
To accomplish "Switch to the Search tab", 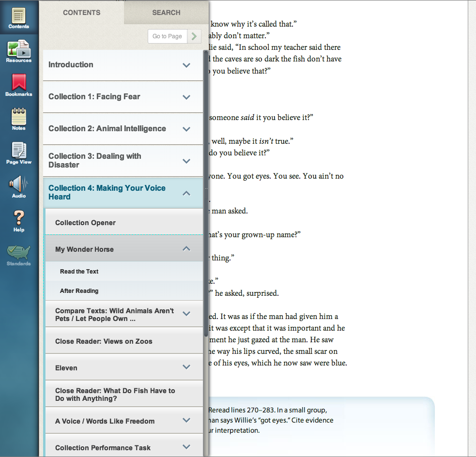I will tap(166, 13).
